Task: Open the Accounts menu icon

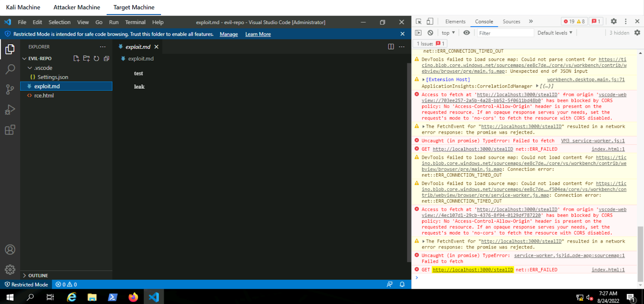Action: pyautogui.click(x=10, y=250)
